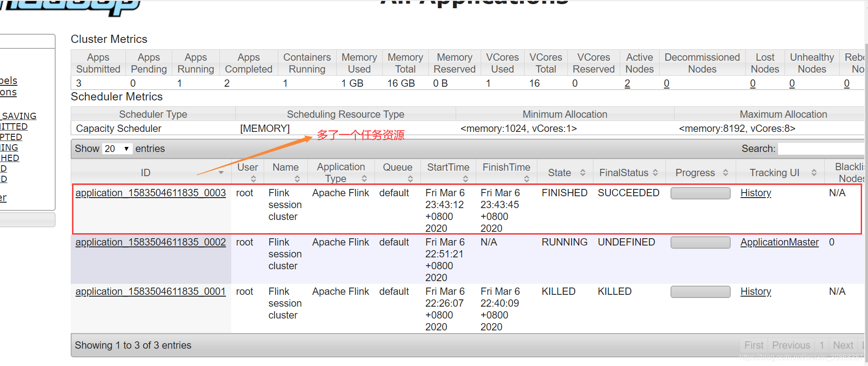This screenshot has width=868, height=366.
Task: Click Active Nodes count 2 link
Action: pyautogui.click(x=628, y=84)
